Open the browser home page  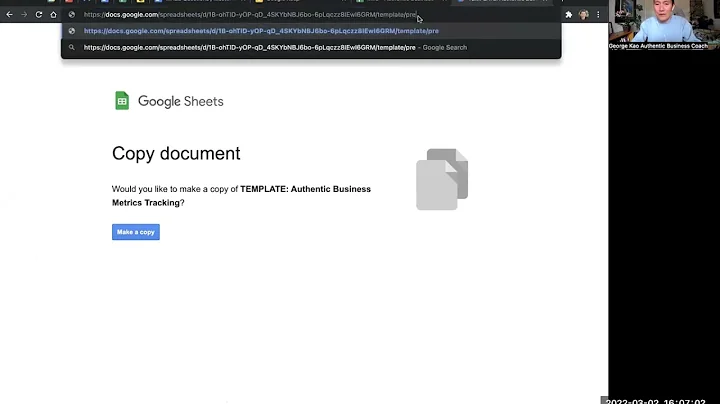[x=53, y=15]
